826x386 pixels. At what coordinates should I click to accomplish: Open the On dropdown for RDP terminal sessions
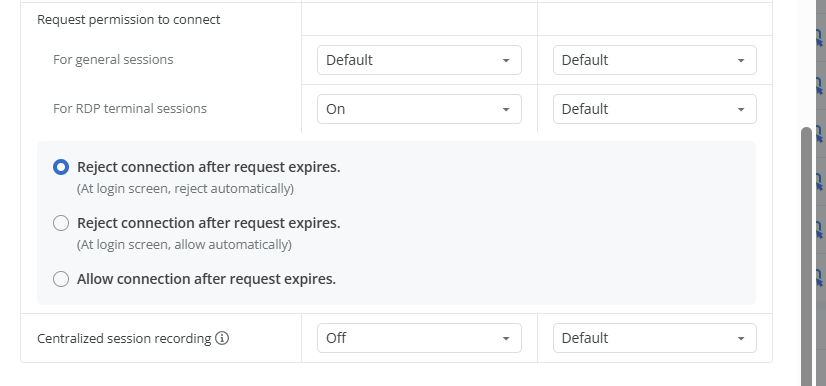419,109
